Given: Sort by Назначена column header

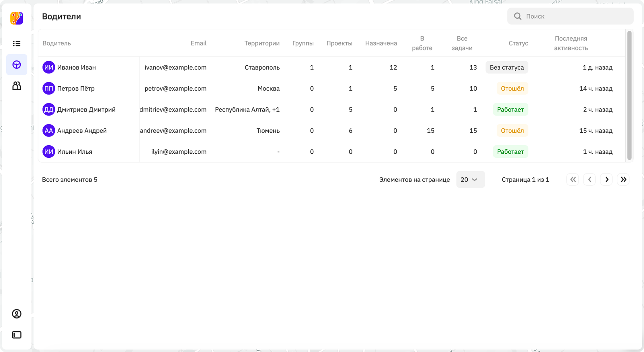Looking at the screenshot, I should 381,43.
